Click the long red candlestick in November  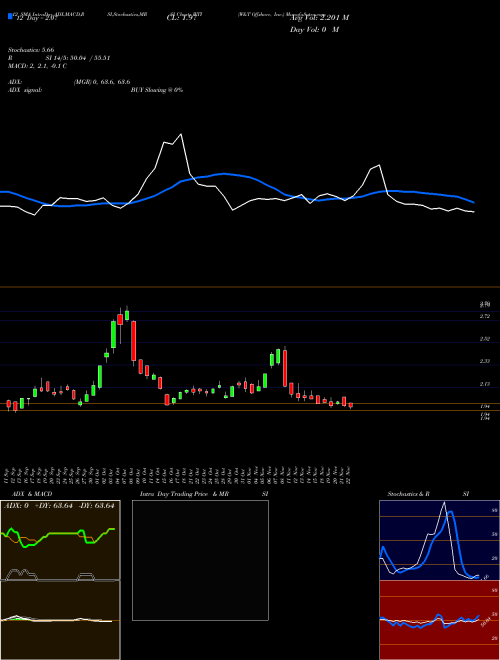click(285, 368)
